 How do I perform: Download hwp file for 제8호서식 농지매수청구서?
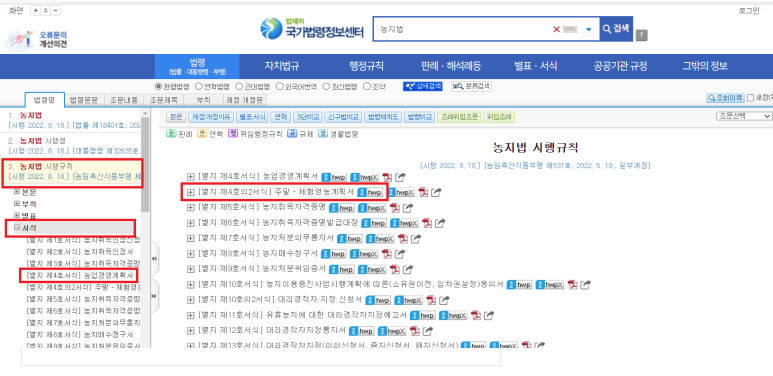[x=334, y=254]
